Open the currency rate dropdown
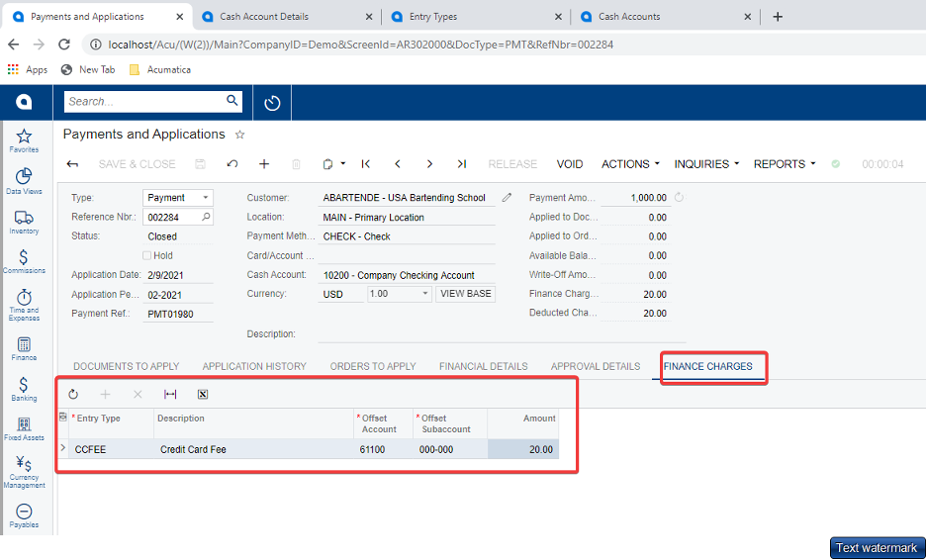The height and width of the screenshot is (560, 926). (x=425, y=294)
